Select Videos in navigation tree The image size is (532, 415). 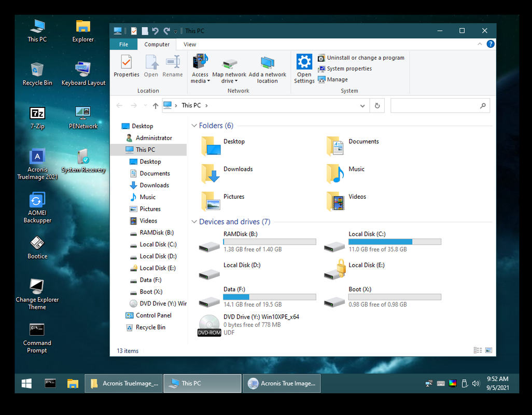pos(144,220)
